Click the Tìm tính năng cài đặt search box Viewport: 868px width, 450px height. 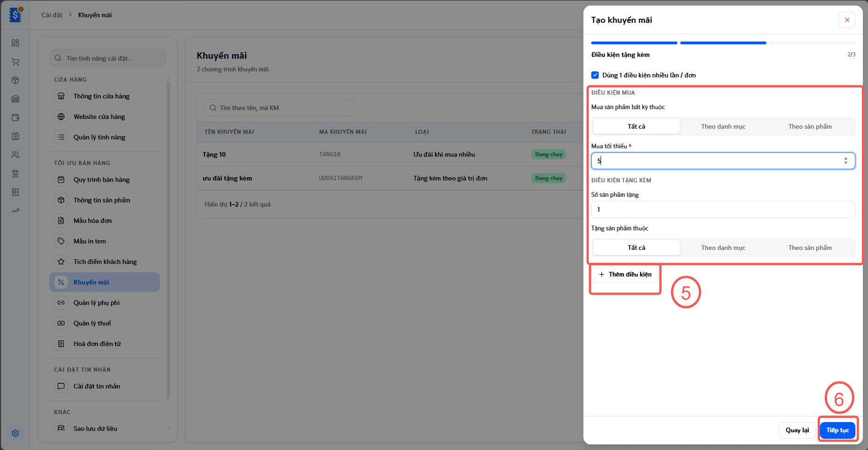[x=108, y=58]
